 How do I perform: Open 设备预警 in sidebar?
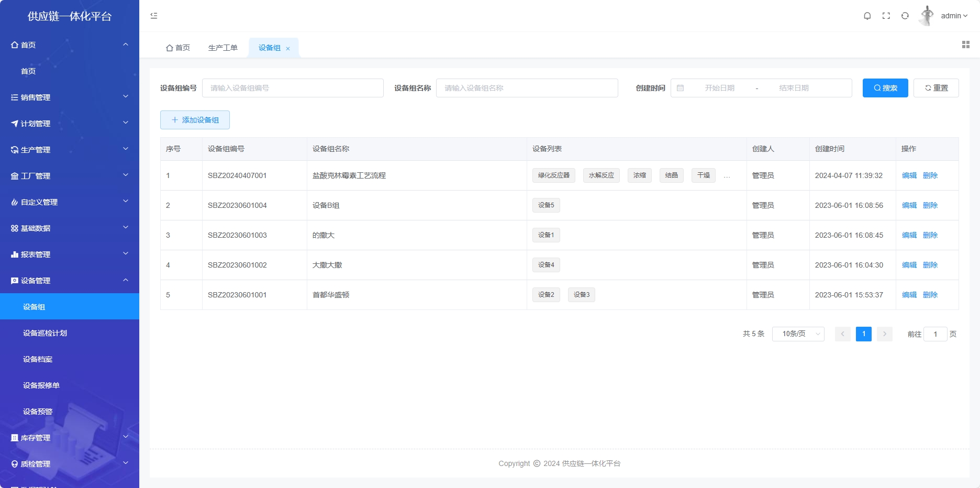(70, 412)
